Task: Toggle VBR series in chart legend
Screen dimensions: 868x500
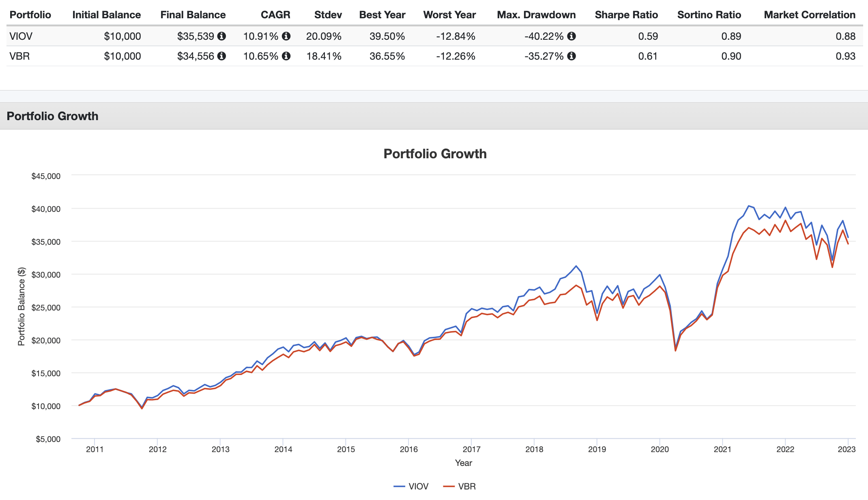Action: (x=460, y=486)
